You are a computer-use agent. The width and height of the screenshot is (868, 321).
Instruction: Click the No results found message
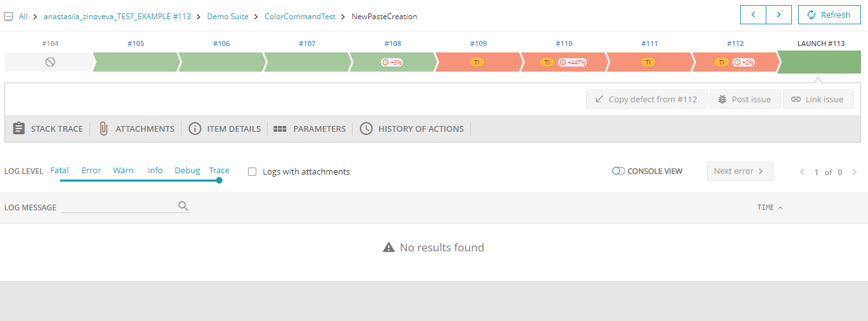[x=433, y=247]
